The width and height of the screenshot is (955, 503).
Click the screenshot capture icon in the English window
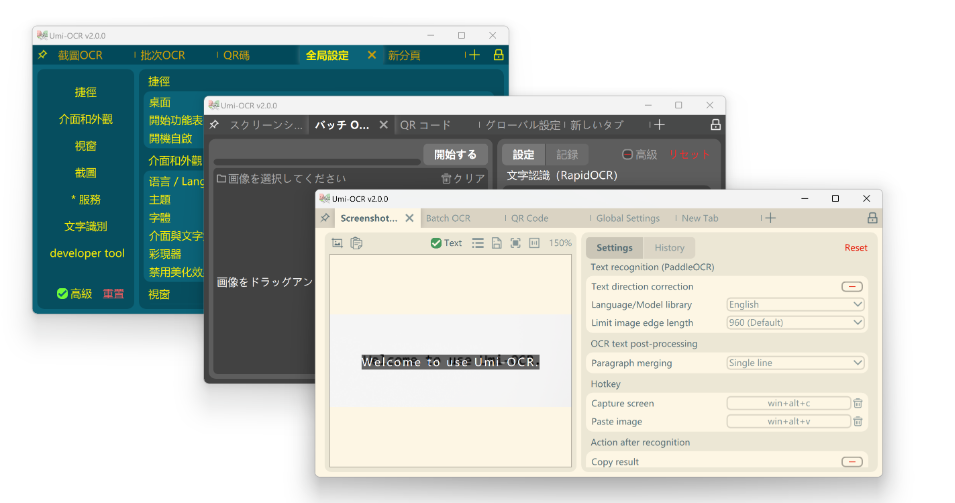(337, 243)
